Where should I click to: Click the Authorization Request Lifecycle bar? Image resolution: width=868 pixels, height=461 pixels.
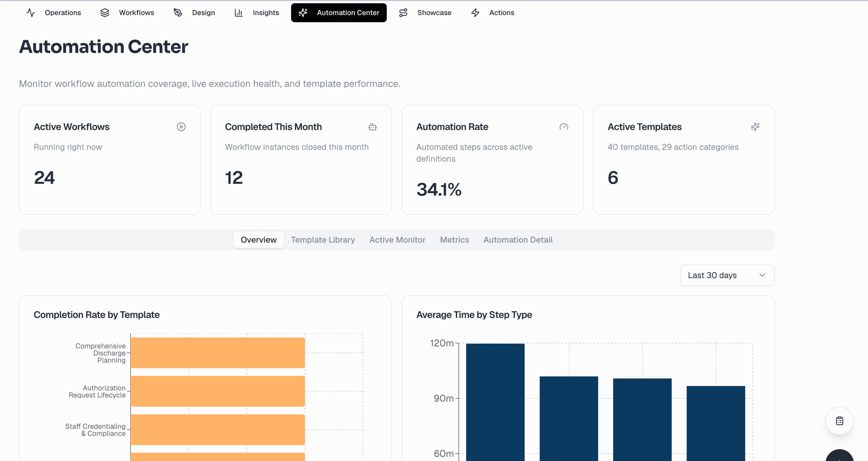218,391
